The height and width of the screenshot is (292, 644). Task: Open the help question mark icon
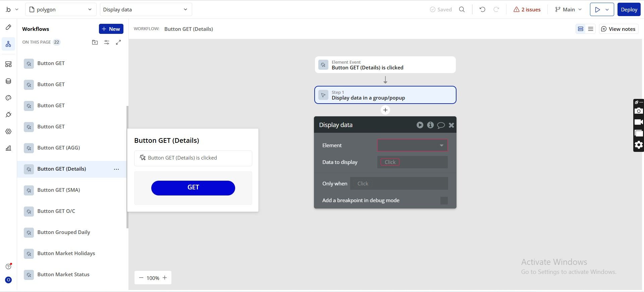click(8, 267)
